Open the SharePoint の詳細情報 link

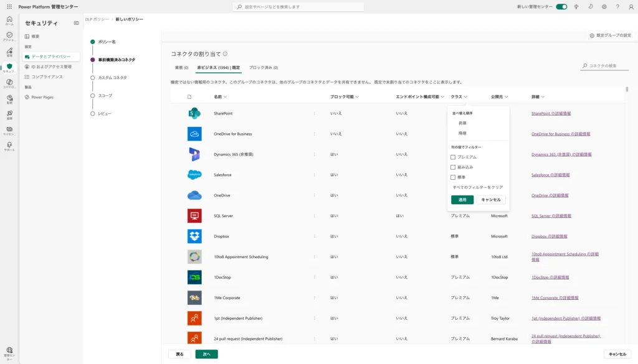(551, 113)
